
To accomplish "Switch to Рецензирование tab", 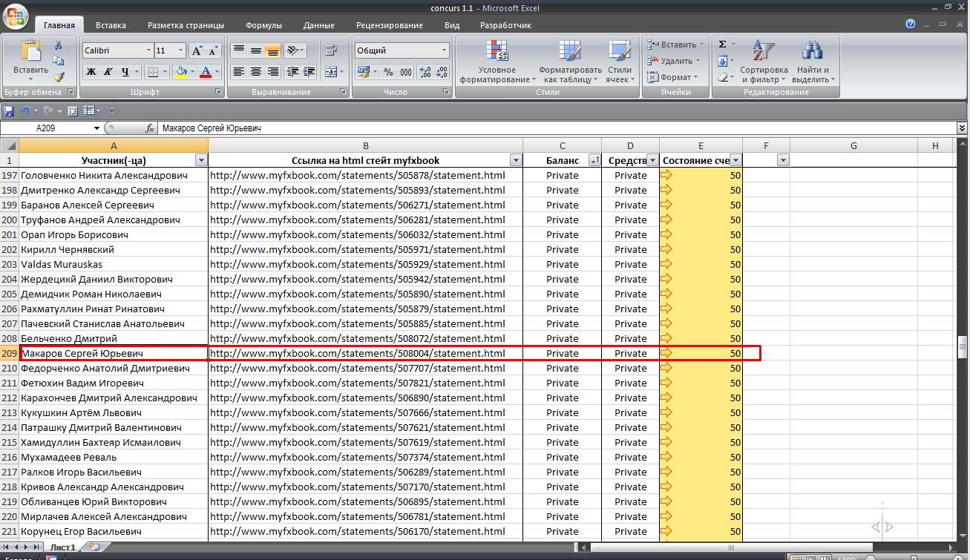I will coord(389,25).
